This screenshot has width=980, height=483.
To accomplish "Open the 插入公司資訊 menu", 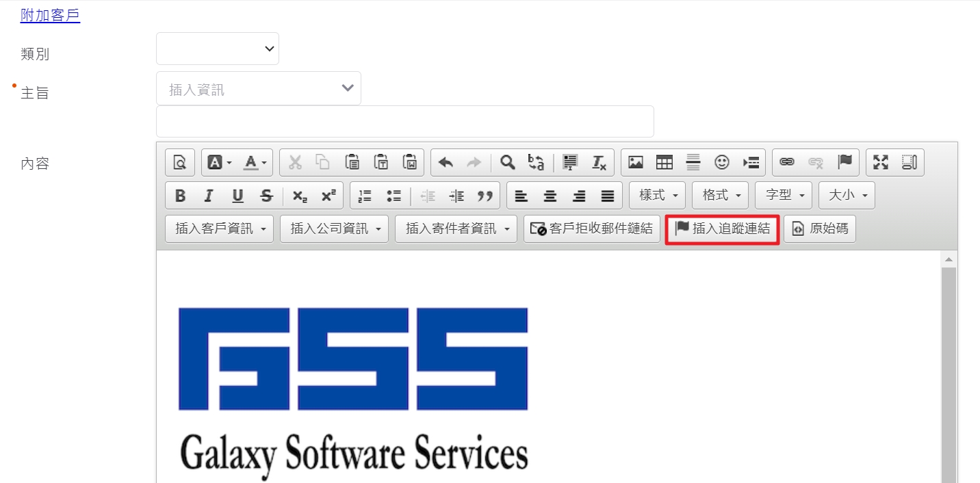I will pyautogui.click(x=334, y=229).
